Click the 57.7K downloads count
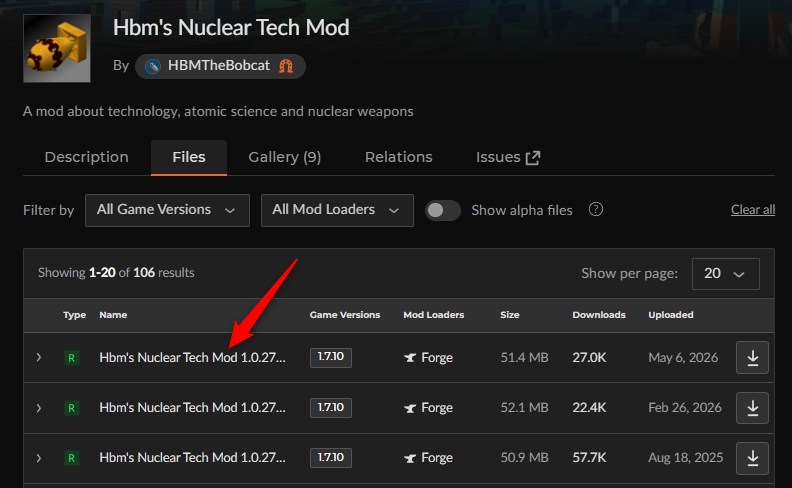The height and width of the screenshot is (488, 792). pos(589,458)
